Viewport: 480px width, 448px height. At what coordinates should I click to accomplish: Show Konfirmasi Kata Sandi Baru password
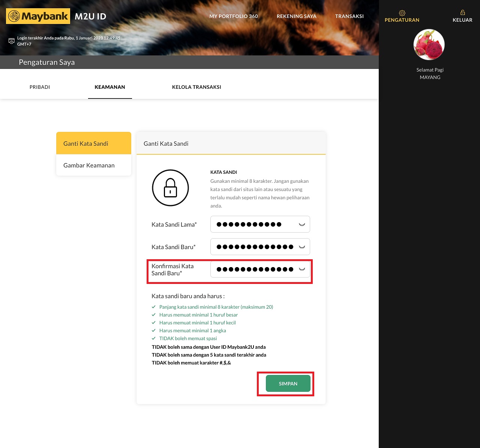[302, 269]
